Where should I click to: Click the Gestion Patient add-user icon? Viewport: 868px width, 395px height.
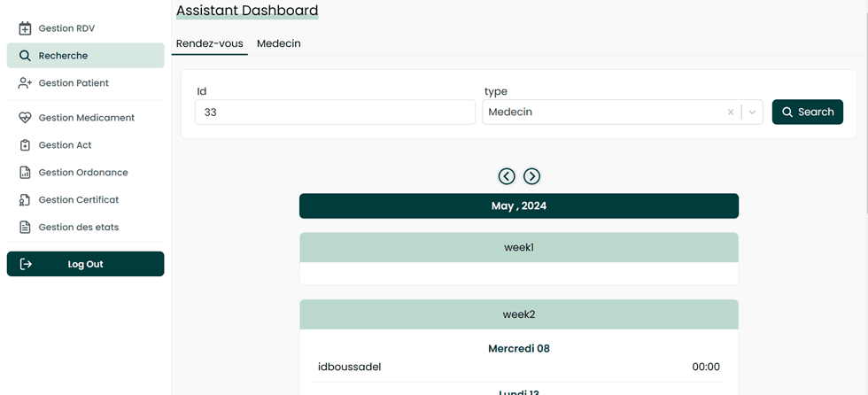(x=25, y=83)
